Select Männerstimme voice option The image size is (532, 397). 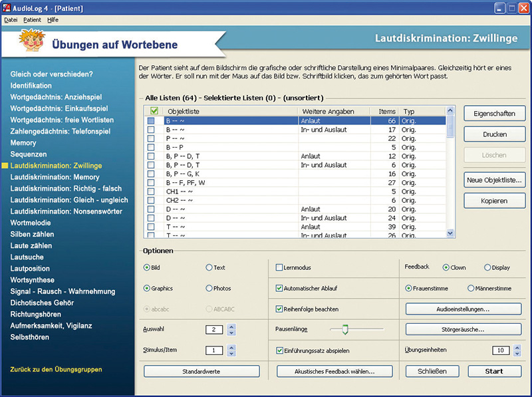click(471, 289)
